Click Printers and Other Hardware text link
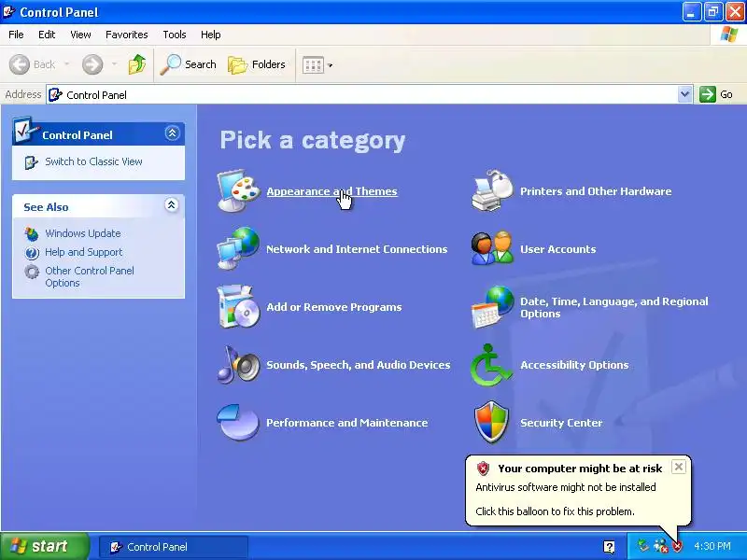This screenshot has width=747, height=560. [596, 191]
